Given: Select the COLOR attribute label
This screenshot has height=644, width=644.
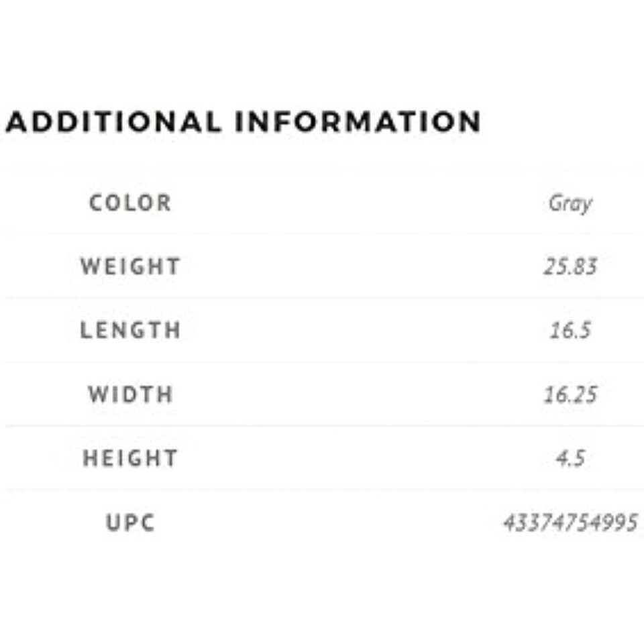Looking at the screenshot, I should 130,203.
